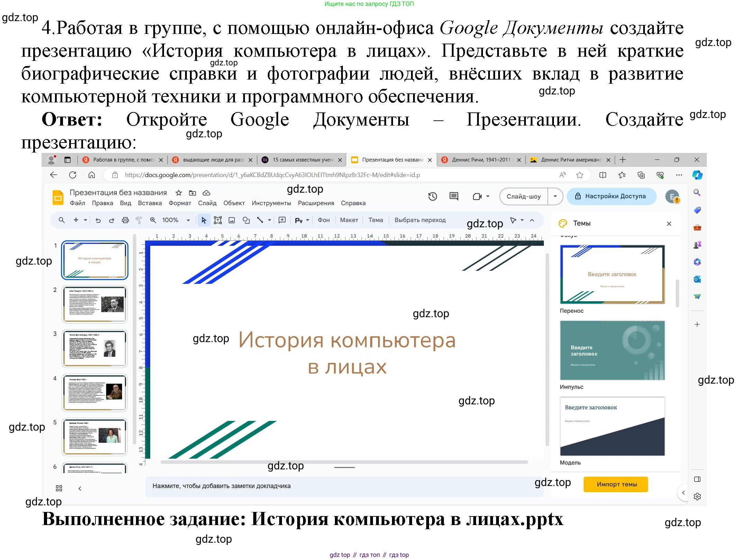Expand the pointer mode dropdown arrow
This screenshot has width=739, height=560.
point(522,220)
